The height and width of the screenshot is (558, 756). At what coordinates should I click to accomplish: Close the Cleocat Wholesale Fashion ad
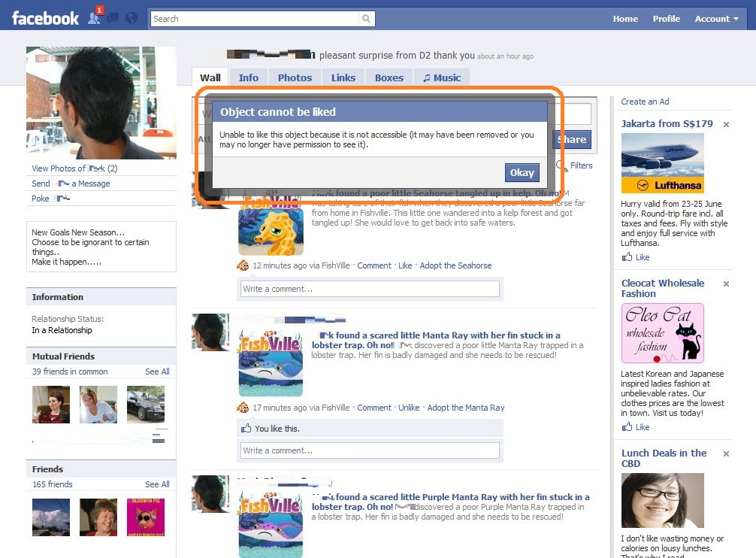726,284
